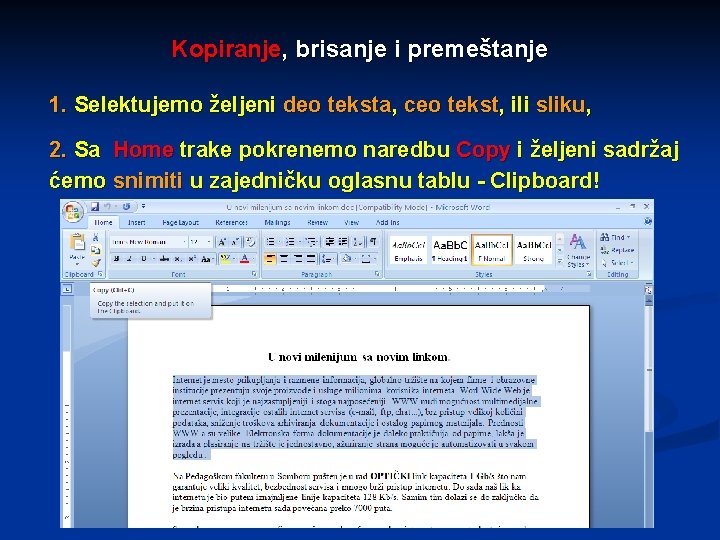Screen dimensions: 720x540
Task: Center the paragraph text
Action: tap(284, 259)
